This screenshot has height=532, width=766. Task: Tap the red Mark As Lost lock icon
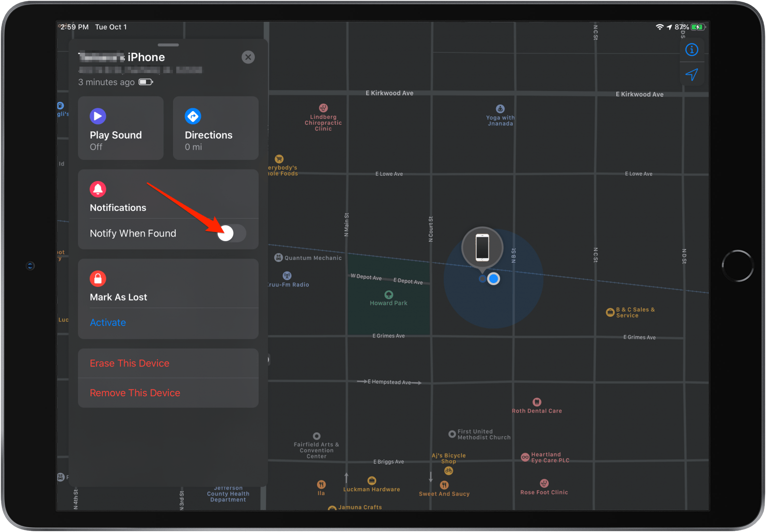pyautogui.click(x=98, y=279)
